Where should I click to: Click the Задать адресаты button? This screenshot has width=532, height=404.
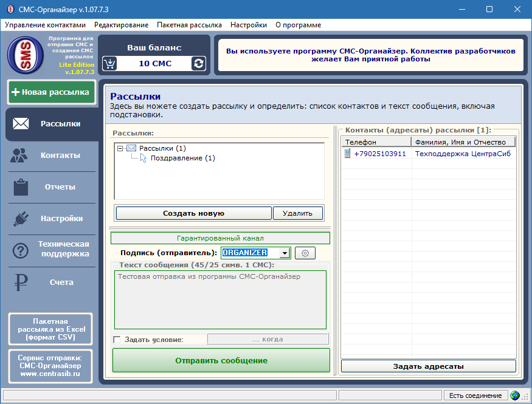428,366
